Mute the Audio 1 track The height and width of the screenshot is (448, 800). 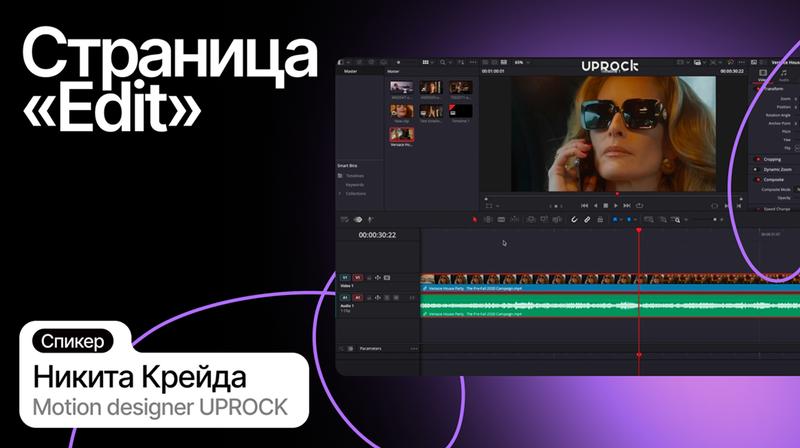(x=396, y=297)
